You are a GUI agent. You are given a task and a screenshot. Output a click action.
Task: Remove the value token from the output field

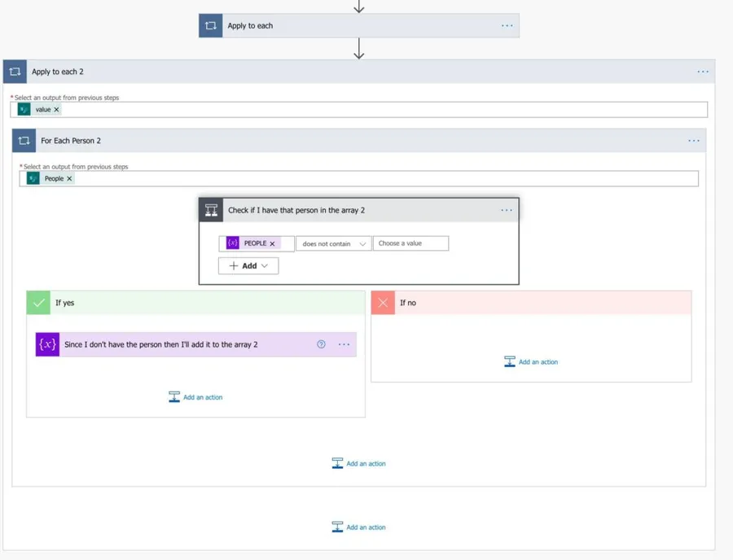pyautogui.click(x=56, y=110)
